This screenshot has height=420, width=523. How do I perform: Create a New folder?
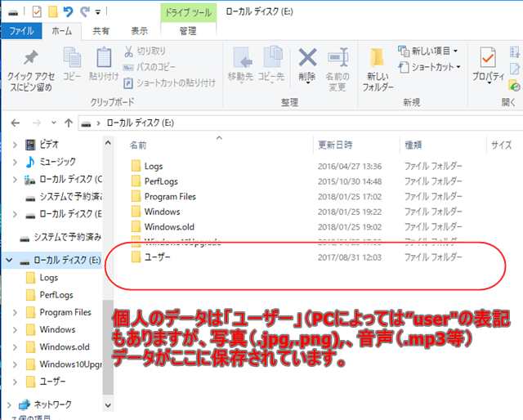coord(378,69)
